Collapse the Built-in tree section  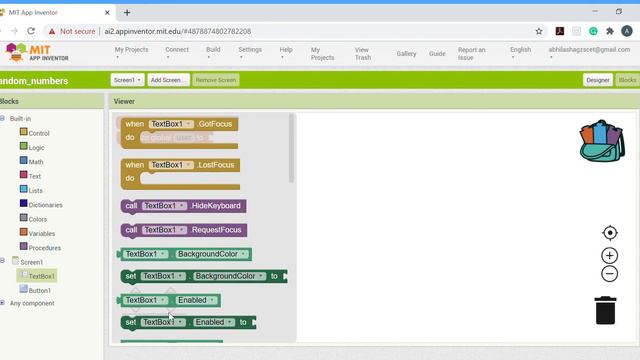[2, 118]
